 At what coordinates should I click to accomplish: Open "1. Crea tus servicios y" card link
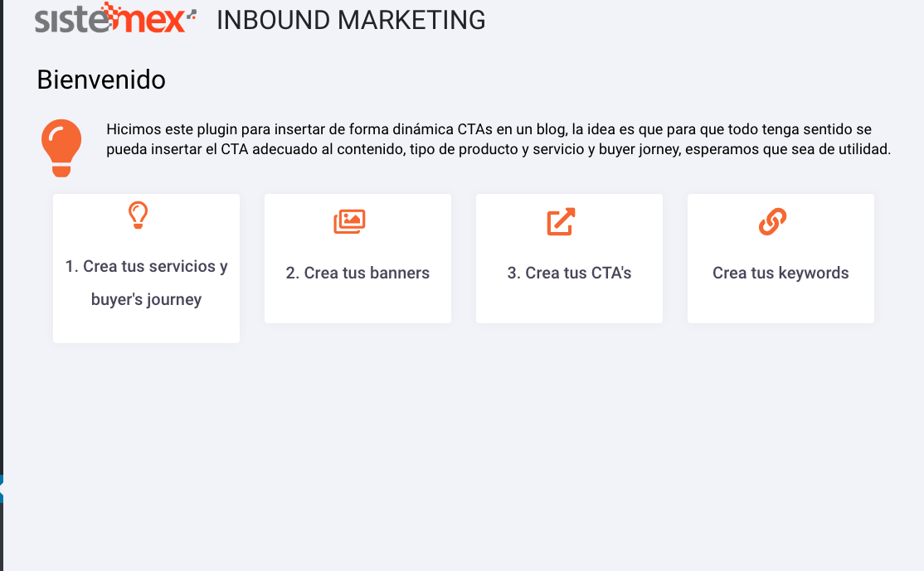pyautogui.click(x=146, y=266)
